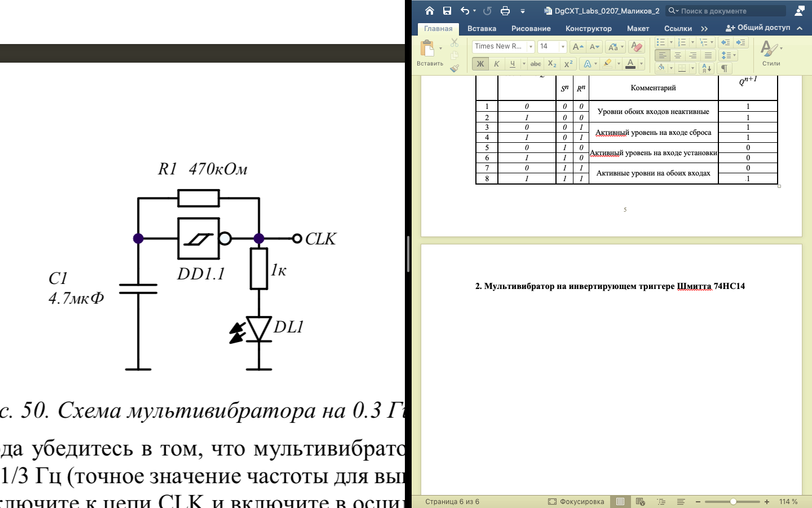Collapse the ribbon with the up chevron

tap(800, 28)
